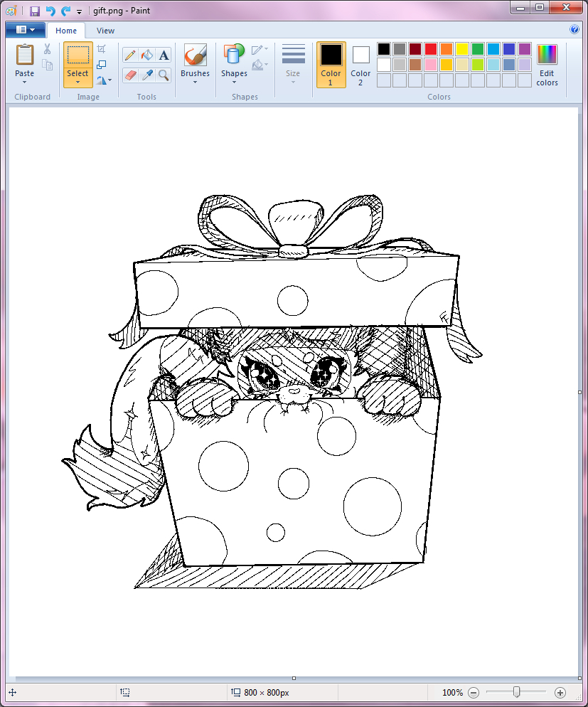Viewport: 588px width, 707px height.
Task: Open the Paste dropdown arrow
Action: coord(24,83)
